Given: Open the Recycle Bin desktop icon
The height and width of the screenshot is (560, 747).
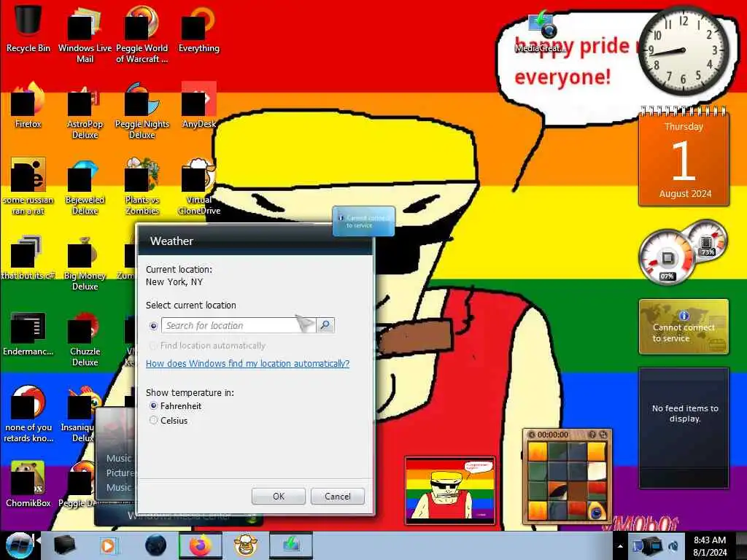Looking at the screenshot, I should click(28, 28).
